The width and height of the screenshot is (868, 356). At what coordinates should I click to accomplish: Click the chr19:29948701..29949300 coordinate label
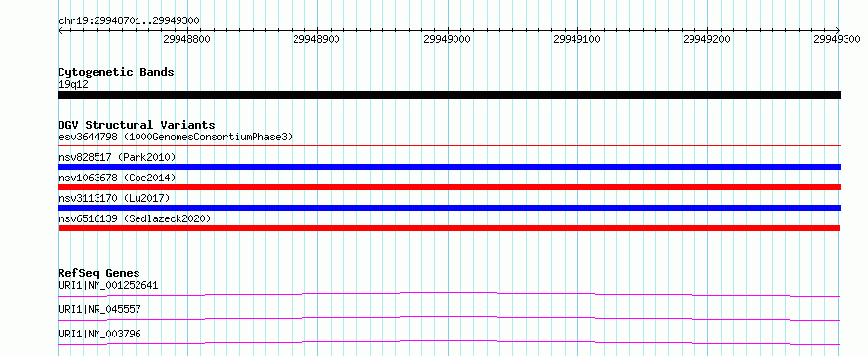(129, 21)
